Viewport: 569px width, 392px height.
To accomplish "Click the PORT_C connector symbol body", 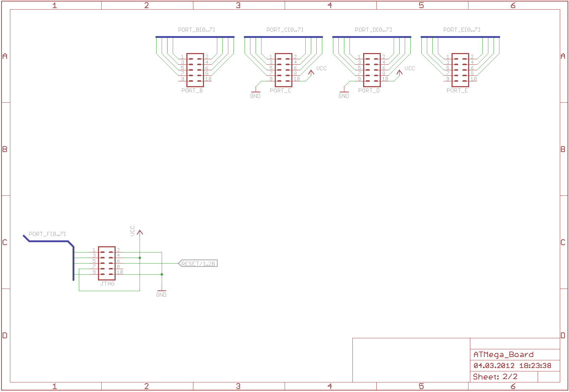I will [x=284, y=70].
